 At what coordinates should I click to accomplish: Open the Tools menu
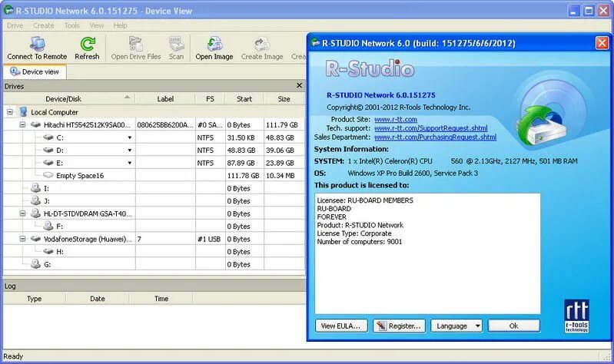(x=72, y=25)
